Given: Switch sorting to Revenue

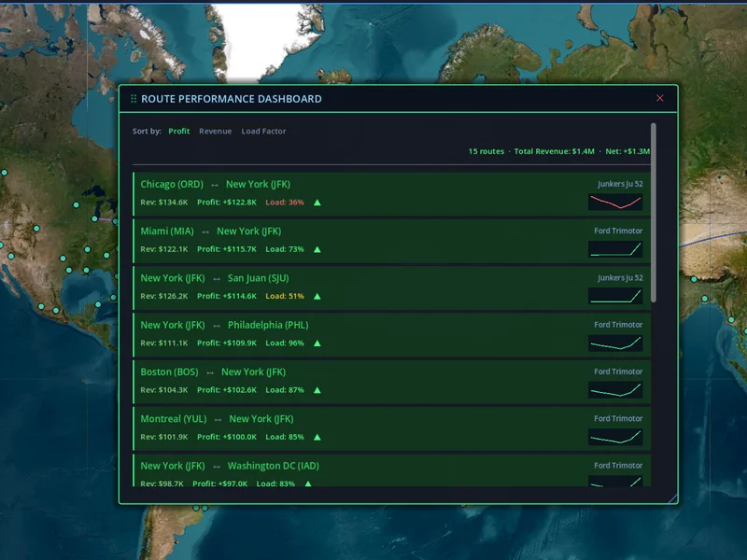Looking at the screenshot, I should click(x=216, y=131).
